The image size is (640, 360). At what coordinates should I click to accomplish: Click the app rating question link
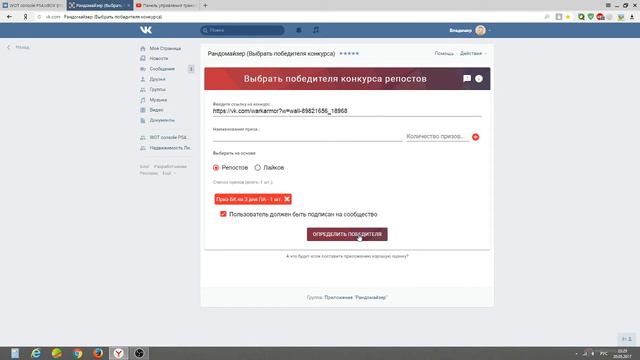(x=347, y=256)
